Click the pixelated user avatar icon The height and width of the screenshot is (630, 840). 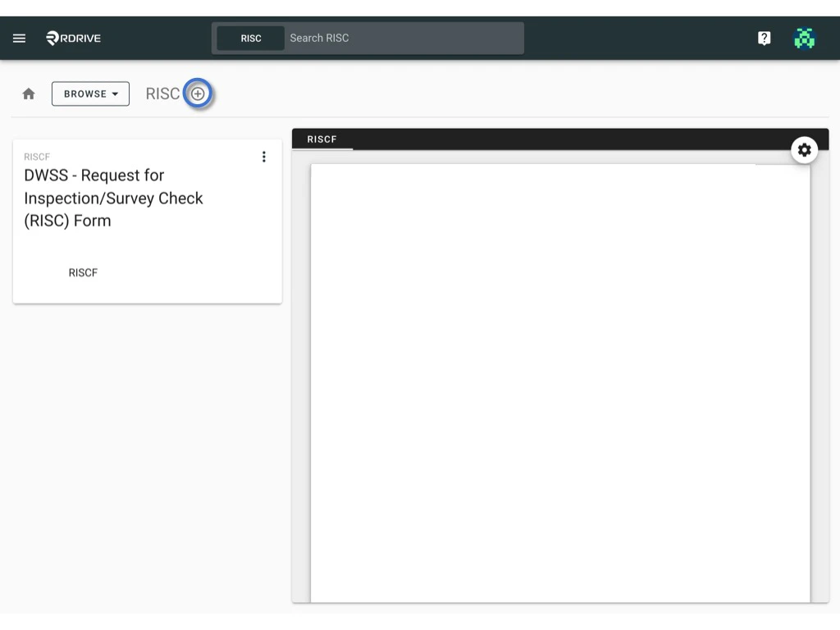(805, 38)
